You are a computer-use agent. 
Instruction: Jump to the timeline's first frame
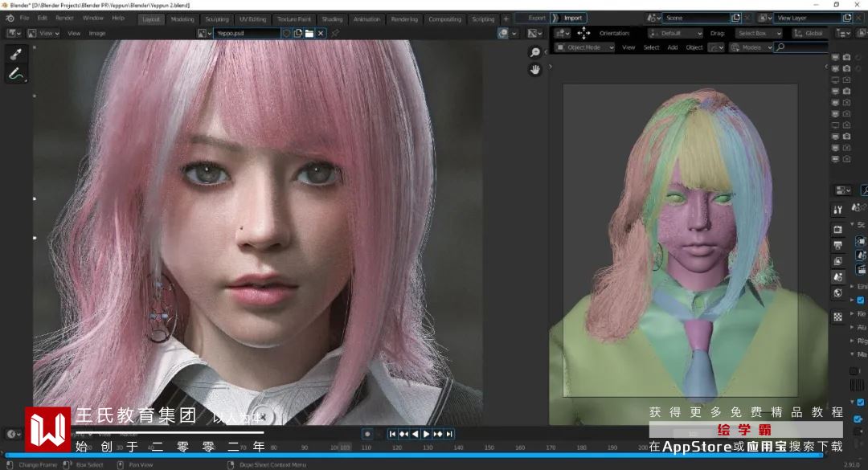tap(393, 434)
